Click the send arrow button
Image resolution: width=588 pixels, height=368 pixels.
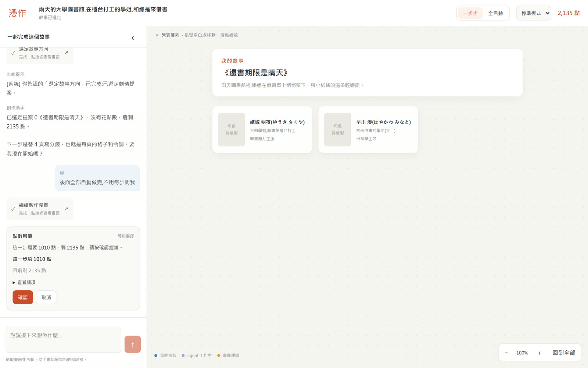(x=133, y=344)
